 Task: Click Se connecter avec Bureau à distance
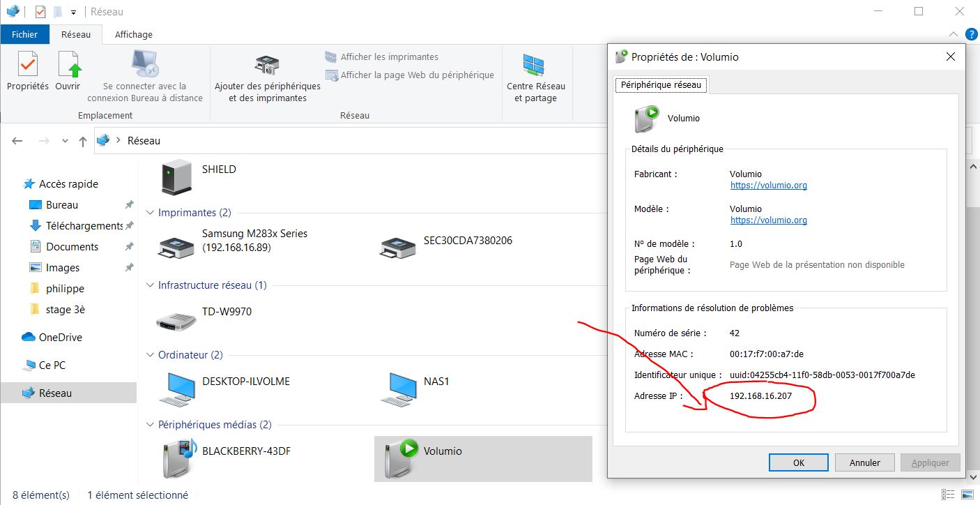click(x=145, y=76)
